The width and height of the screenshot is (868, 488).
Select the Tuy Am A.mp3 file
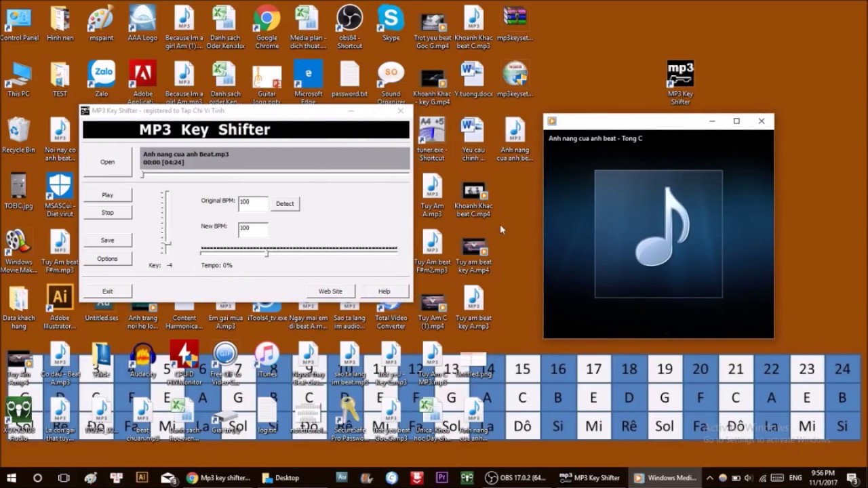coord(432,195)
